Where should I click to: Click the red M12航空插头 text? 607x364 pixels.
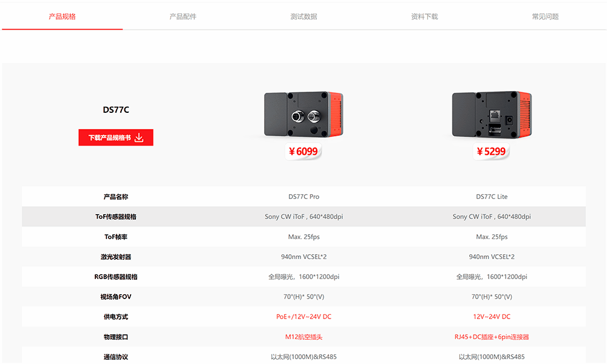click(x=303, y=337)
